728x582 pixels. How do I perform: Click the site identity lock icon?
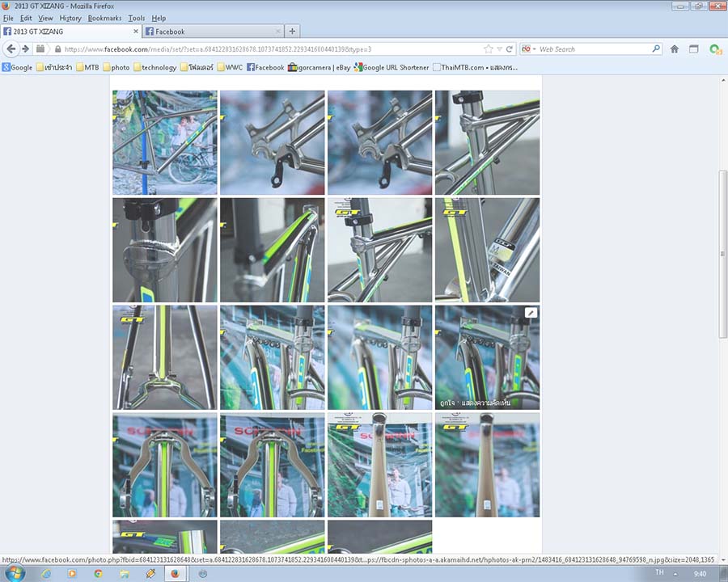click(57, 48)
